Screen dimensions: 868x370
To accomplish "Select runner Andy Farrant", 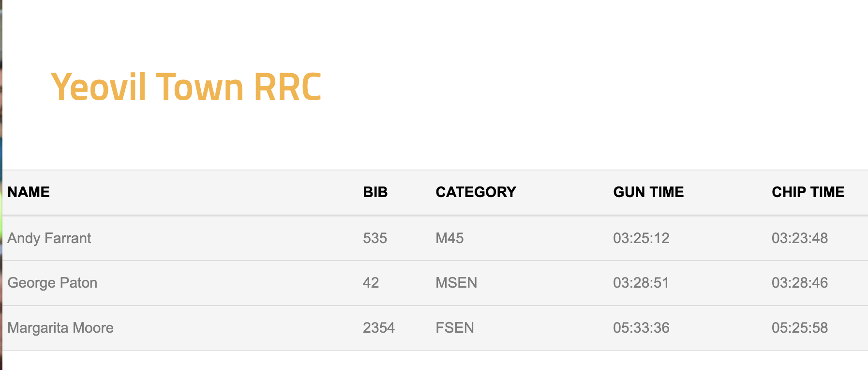I will click(x=49, y=238).
